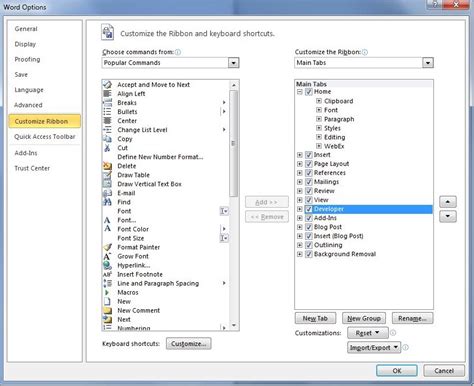474x386 pixels.
Task: Click the Rename... button
Action: (412, 318)
